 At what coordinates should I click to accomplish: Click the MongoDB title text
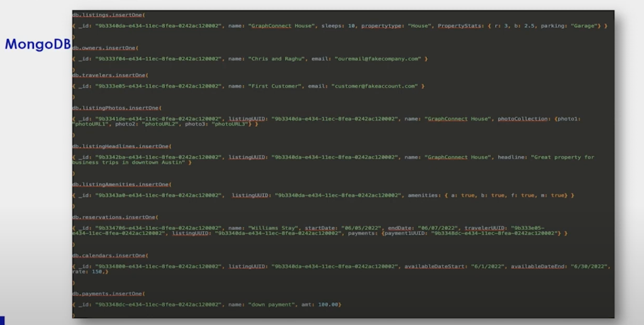pyautogui.click(x=37, y=45)
